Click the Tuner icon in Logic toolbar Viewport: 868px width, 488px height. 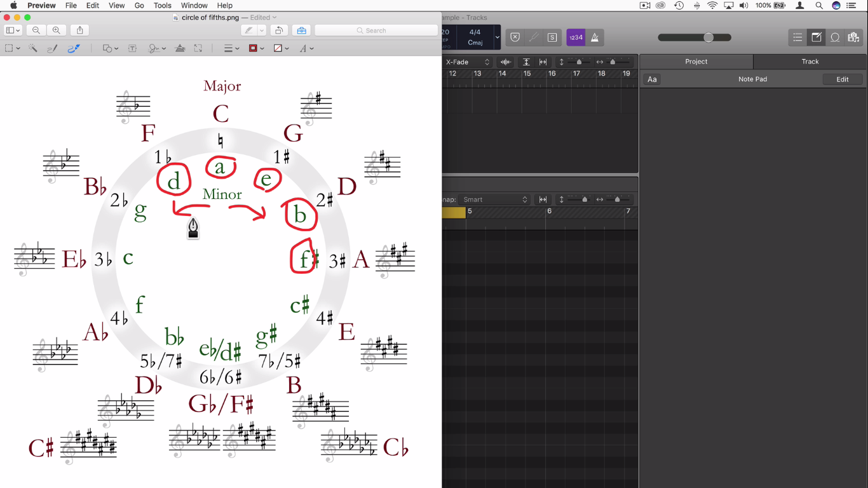click(534, 37)
